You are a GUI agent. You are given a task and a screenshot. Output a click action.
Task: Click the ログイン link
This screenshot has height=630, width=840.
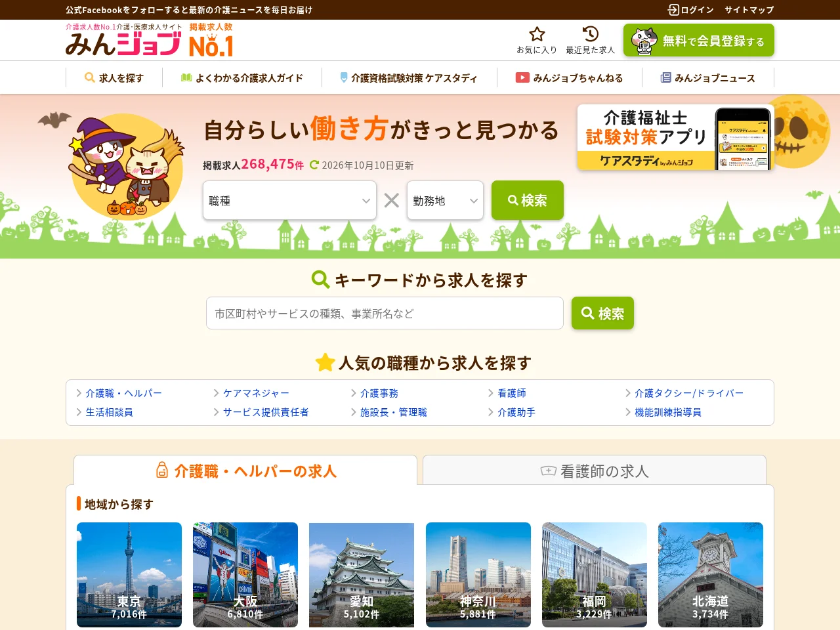click(690, 10)
